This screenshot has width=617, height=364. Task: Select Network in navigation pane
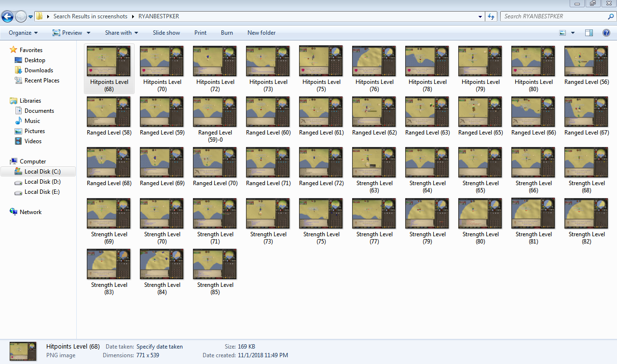(x=30, y=212)
